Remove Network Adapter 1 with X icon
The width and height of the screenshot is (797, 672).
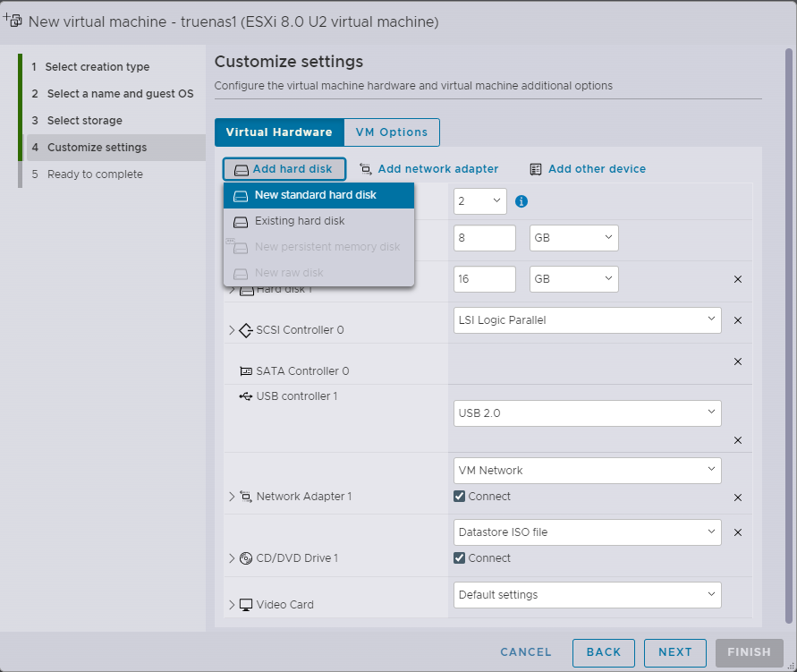point(738,498)
